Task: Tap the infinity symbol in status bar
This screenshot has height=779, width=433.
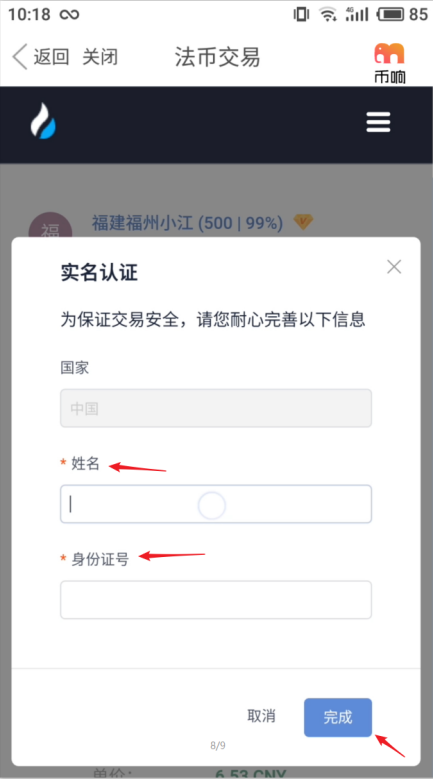Action: (69, 14)
